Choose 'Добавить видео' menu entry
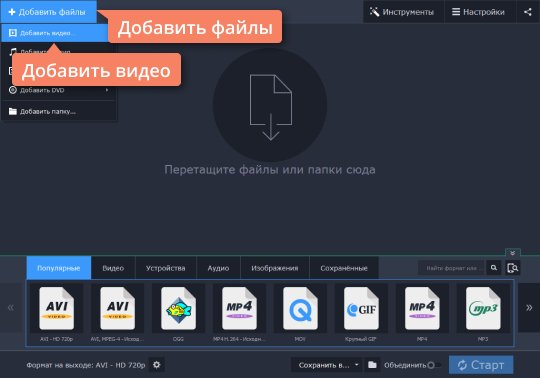 click(55, 33)
